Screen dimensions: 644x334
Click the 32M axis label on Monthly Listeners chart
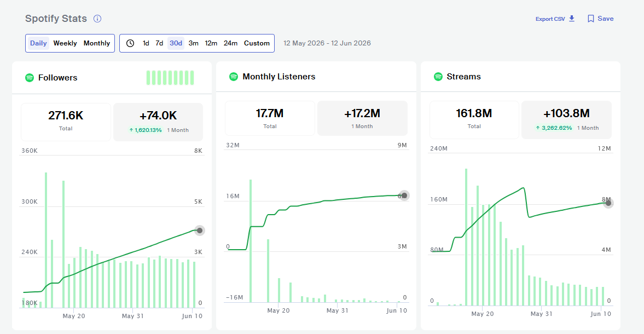tap(233, 146)
